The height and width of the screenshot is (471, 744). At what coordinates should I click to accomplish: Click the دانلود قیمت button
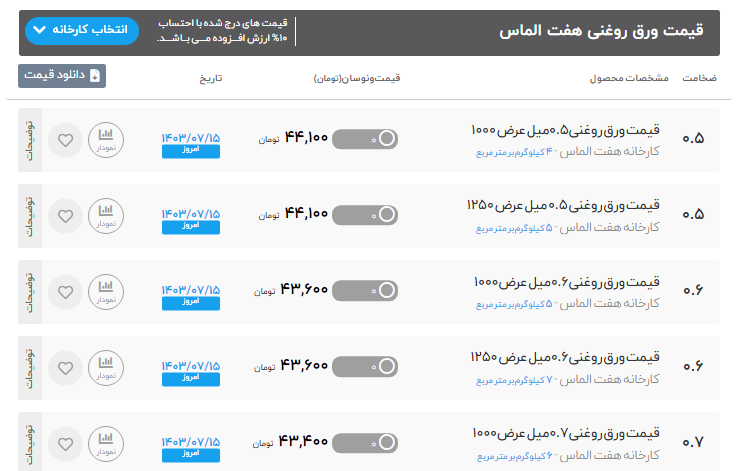tap(62, 75)
